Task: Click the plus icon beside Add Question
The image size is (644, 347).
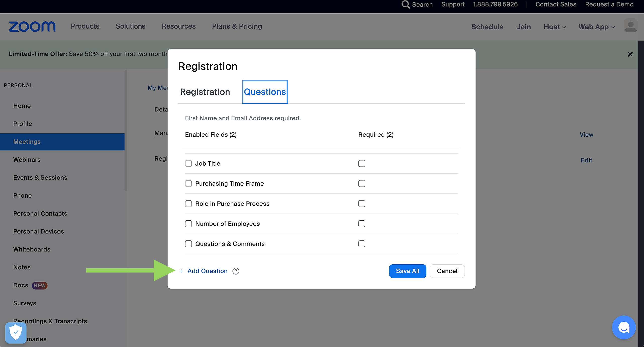Action: coord(181,271)
